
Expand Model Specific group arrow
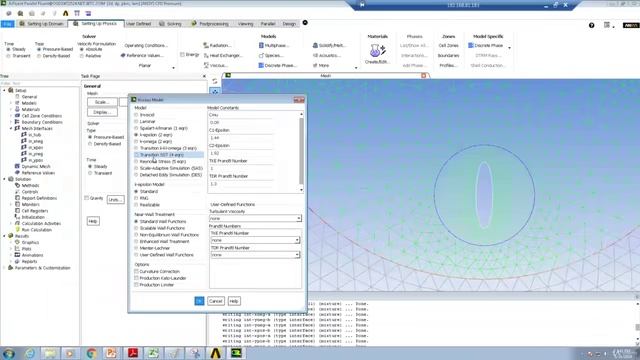pyautogui.click(x=509, y=48)
